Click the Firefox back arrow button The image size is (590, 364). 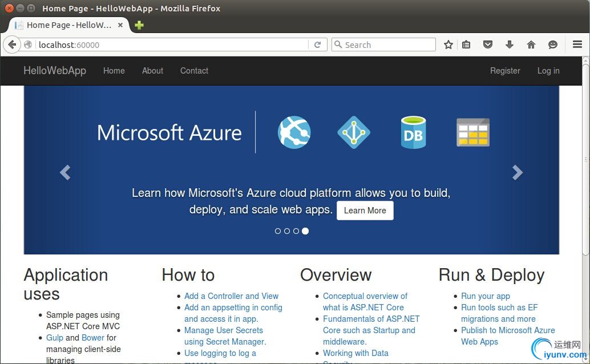pyautogui.click(x=12, y=45)
